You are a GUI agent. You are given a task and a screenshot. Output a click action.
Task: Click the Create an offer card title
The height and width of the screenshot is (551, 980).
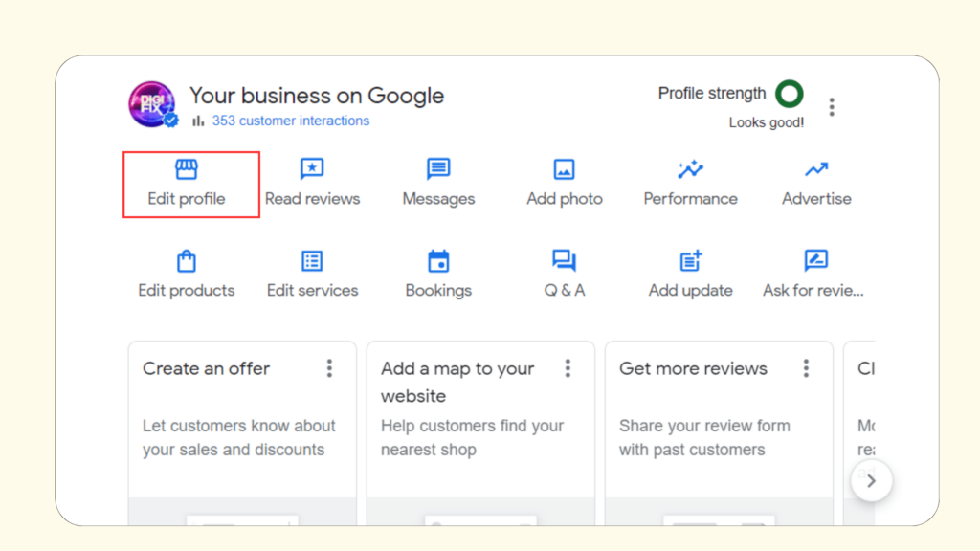click(x=207, y=368)
